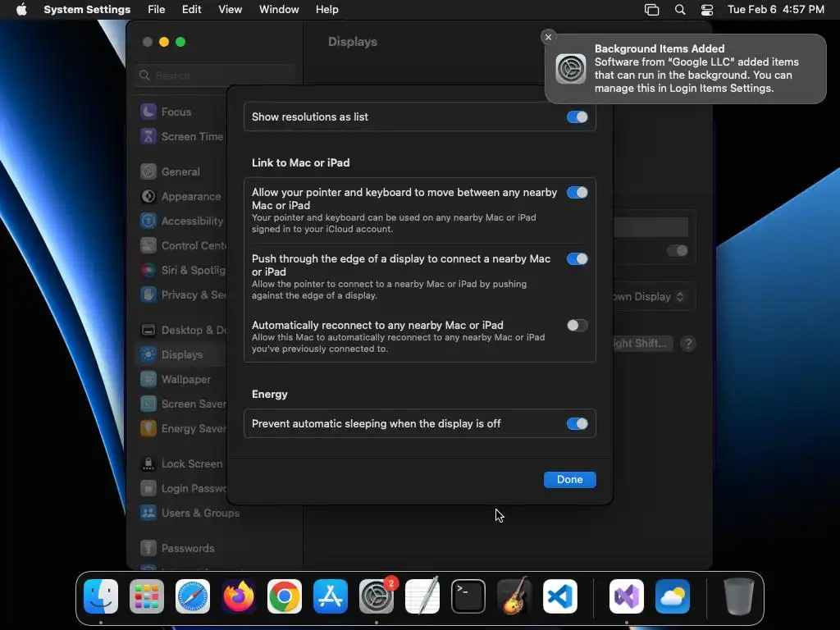The height and width of the screenshot is (630, 840).
Task: Click the Night Shift button
Action: [643, 344]
